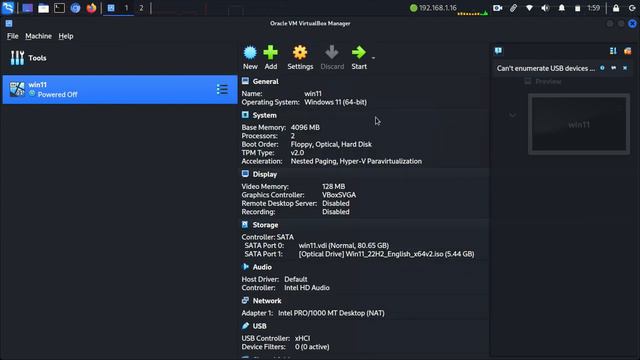Open the USB section header
This screenshot has width=640, height=360.
click(x=259, y=326)
